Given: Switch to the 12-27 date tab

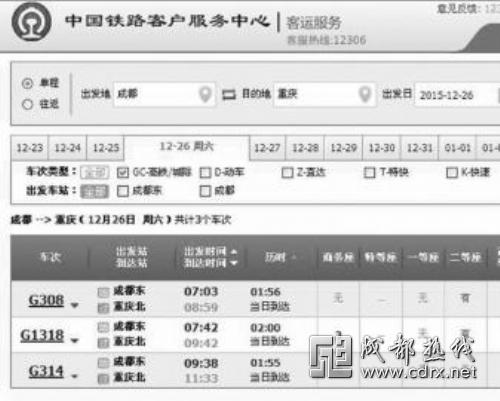Looking at the screenshot, I should click(x=267, y=148).
